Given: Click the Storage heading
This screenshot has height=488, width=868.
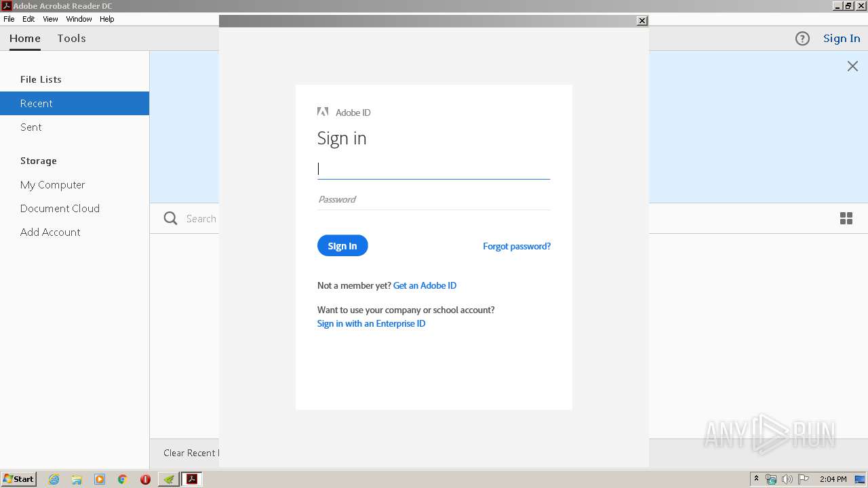Looking at the screenshot, I should 39,161.
